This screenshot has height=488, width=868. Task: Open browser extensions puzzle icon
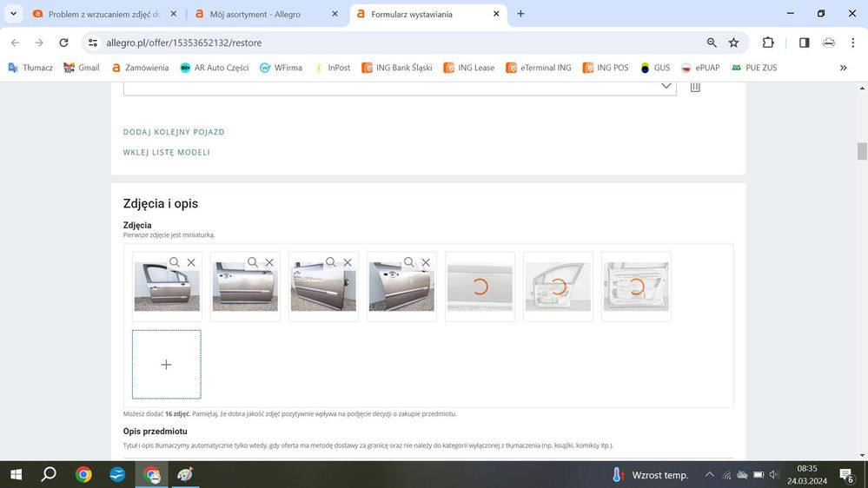(x=768, y=43)
